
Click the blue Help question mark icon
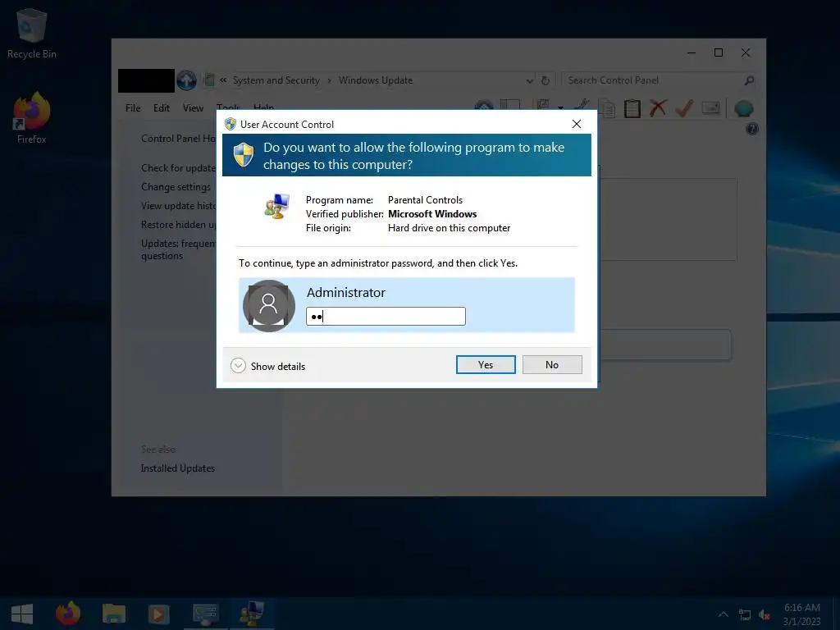coord(752,129)
